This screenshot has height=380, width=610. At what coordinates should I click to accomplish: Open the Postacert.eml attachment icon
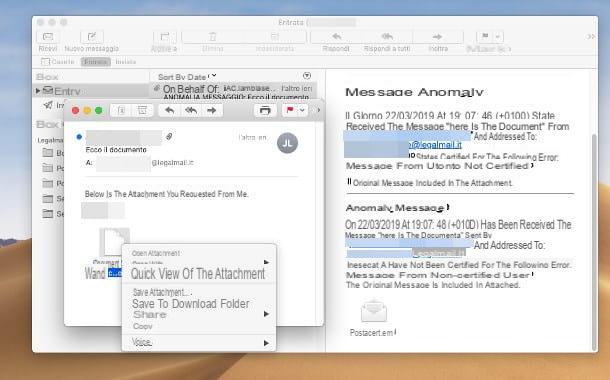pyautogui.click(x=373, y=311)
